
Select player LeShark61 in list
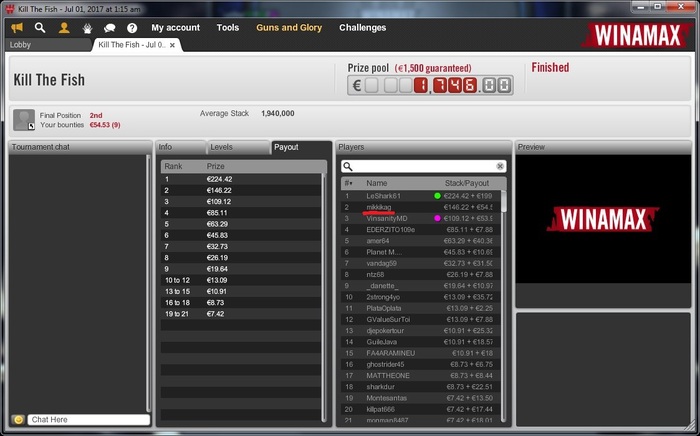421,196
